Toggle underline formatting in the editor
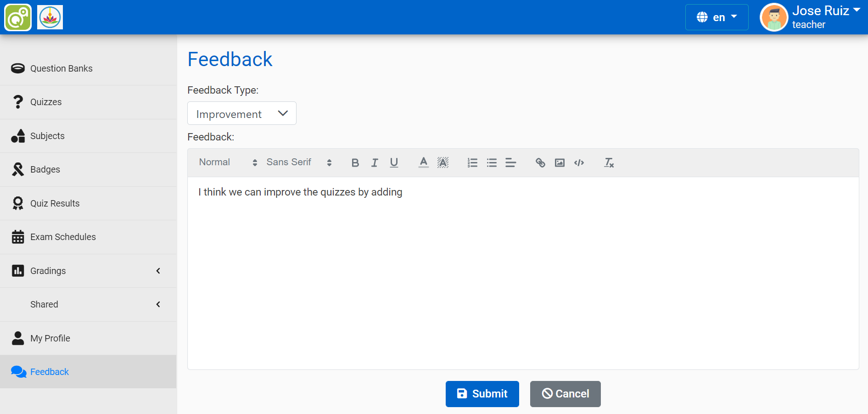This screenshot has width=868, height=414. point(394,162)
